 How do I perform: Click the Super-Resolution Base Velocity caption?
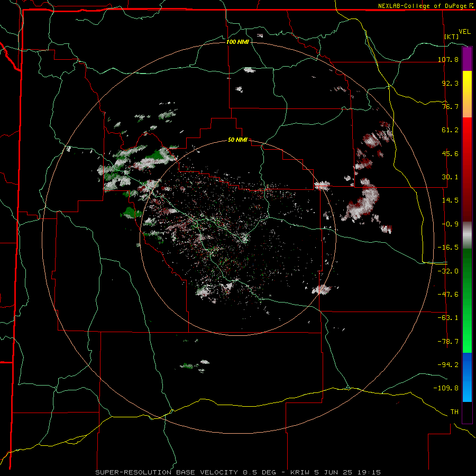[x=238, y=472]
